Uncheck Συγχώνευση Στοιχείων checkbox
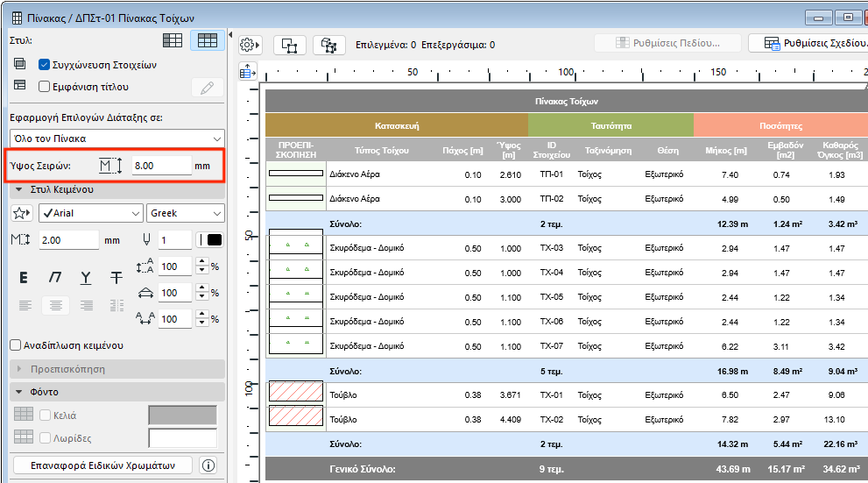Image resolution: width=868 pixels, height=483 pixels. pos(46,64)
